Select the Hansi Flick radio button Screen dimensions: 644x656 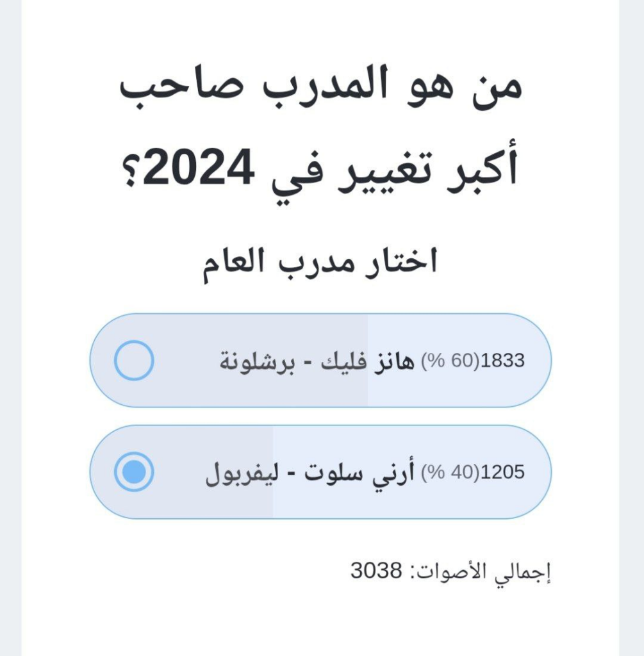coord(134,361)
